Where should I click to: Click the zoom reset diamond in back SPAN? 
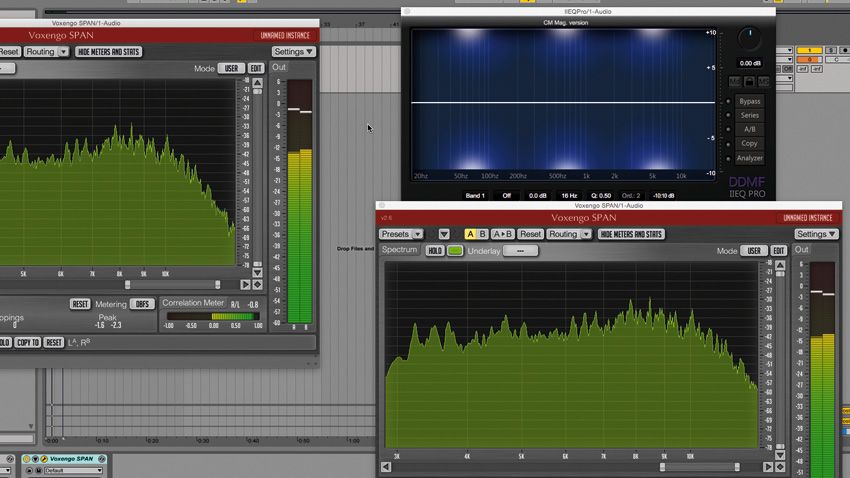[x=257, y=284]
